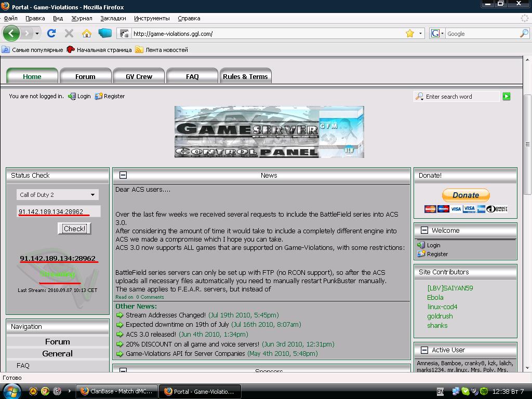Image resolution: width=532 pixels, height=399 pixels.
Task: Reload the page with the refresh icon
Action: [51, 33]
